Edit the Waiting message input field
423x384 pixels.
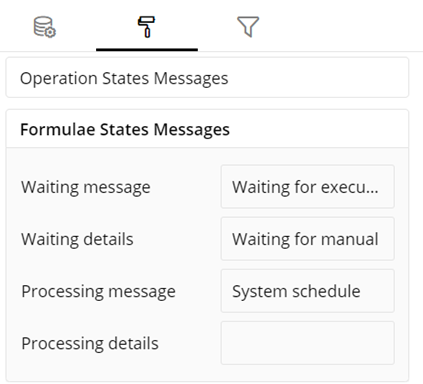click(x=308, y=187)
